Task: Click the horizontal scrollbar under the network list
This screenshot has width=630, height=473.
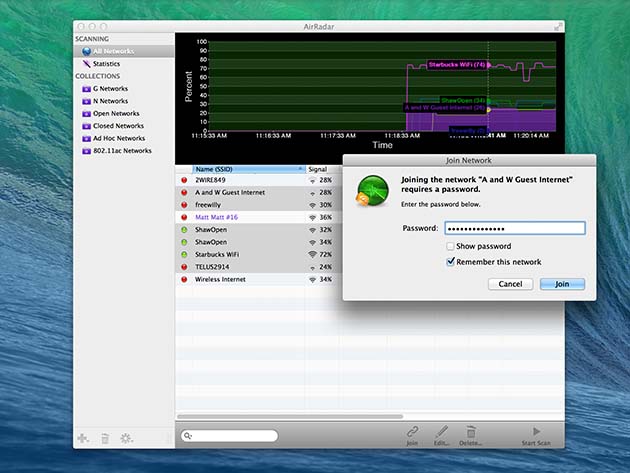Action: click(290, 417)
